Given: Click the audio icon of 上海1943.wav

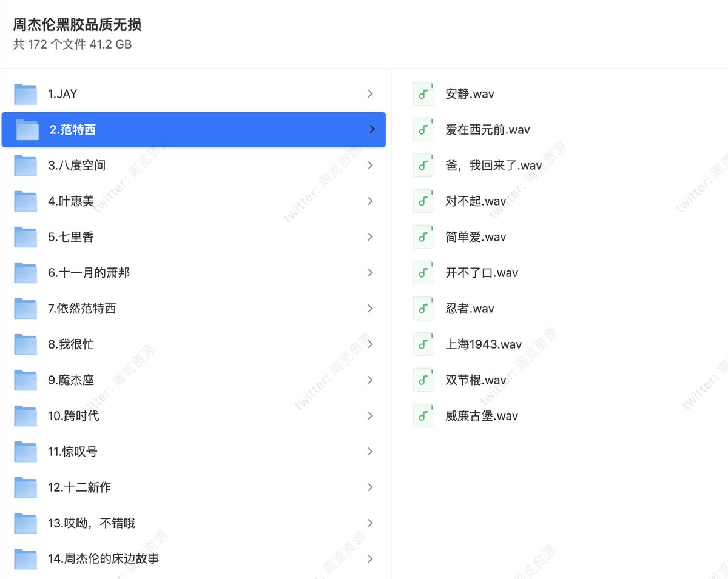Looking at the screenshot, I should tap(423, 344).
